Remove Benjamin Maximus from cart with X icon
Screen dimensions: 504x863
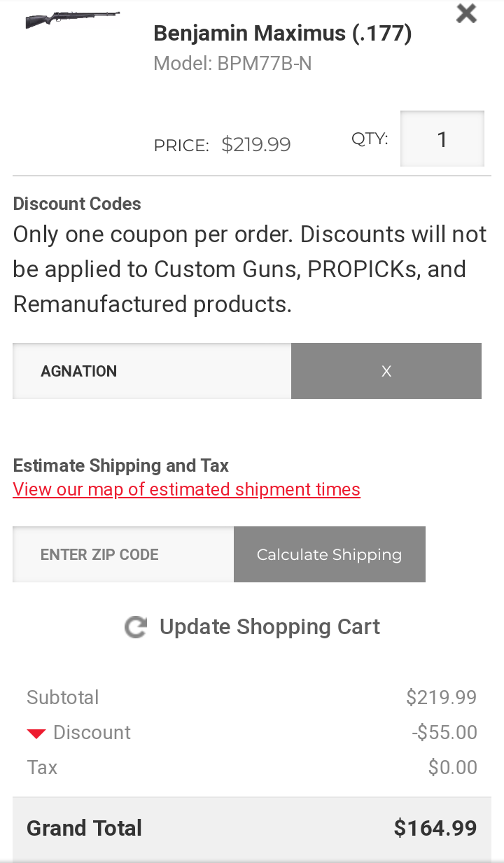click(x=466, y=13)
